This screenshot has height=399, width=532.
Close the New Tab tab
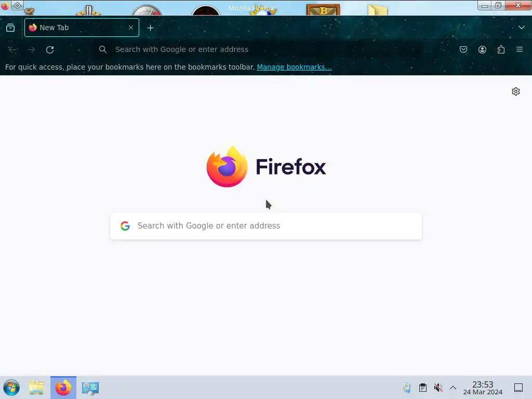[131, 28]
